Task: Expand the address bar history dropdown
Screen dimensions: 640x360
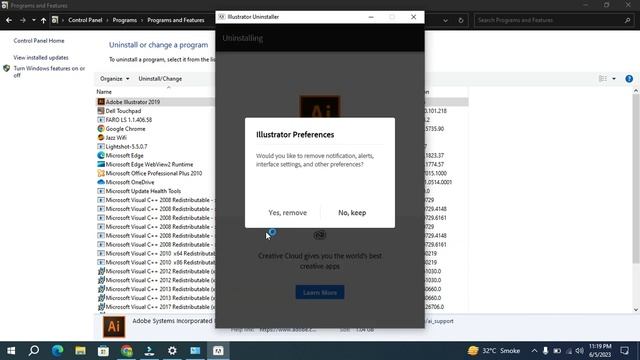Action: pyautogui.click(x=445, y=20)
